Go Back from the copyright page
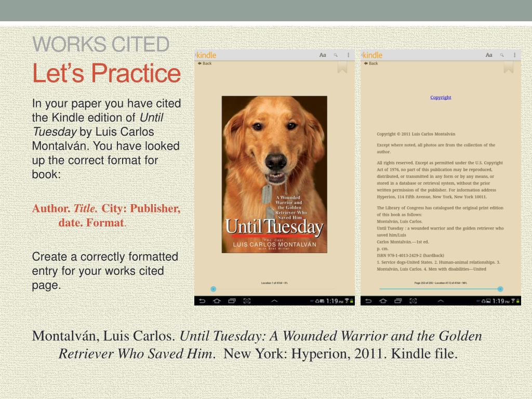The height and width of the screenshot is (399, 532). click(371, 63)
